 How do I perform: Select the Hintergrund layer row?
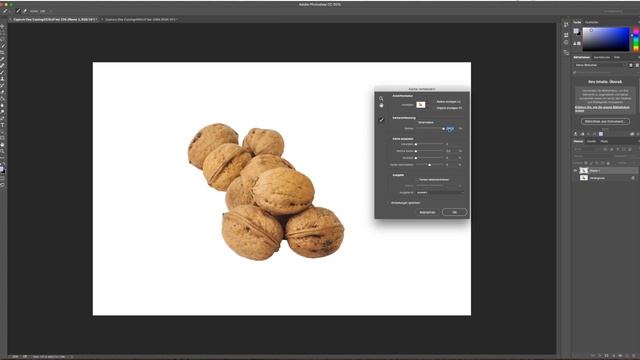click(x=605, y=178)
